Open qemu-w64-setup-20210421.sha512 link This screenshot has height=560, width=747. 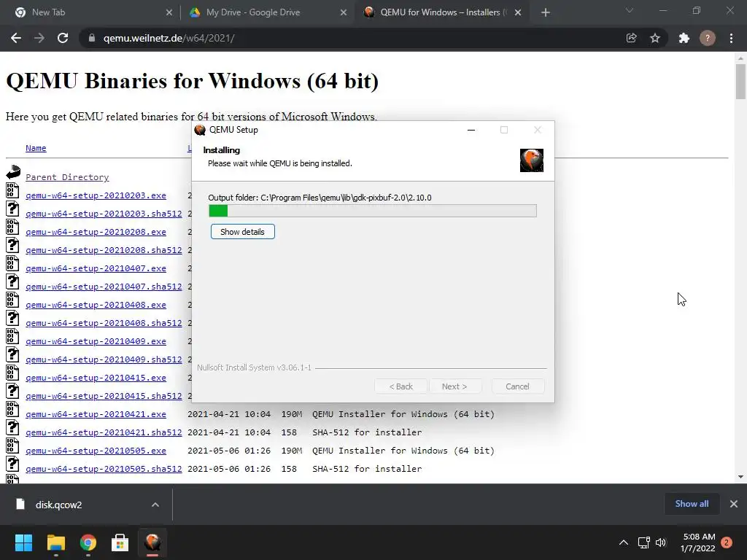click(104, 432)
